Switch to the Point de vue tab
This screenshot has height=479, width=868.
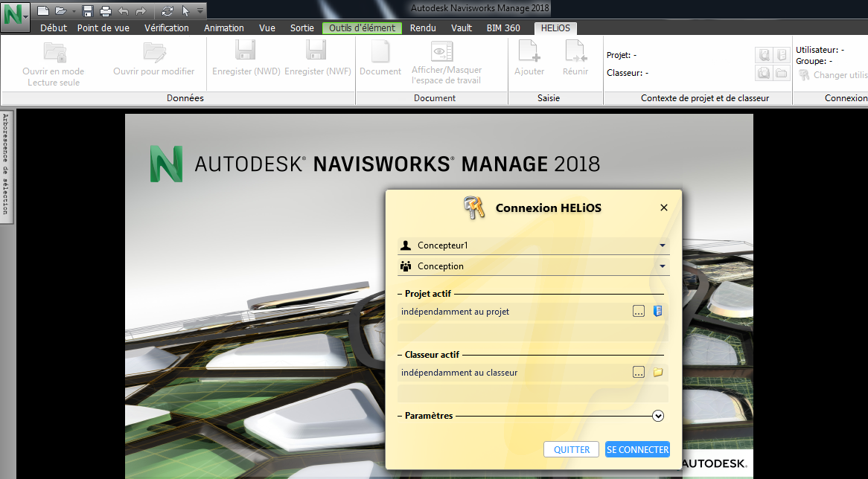(103, 28)
